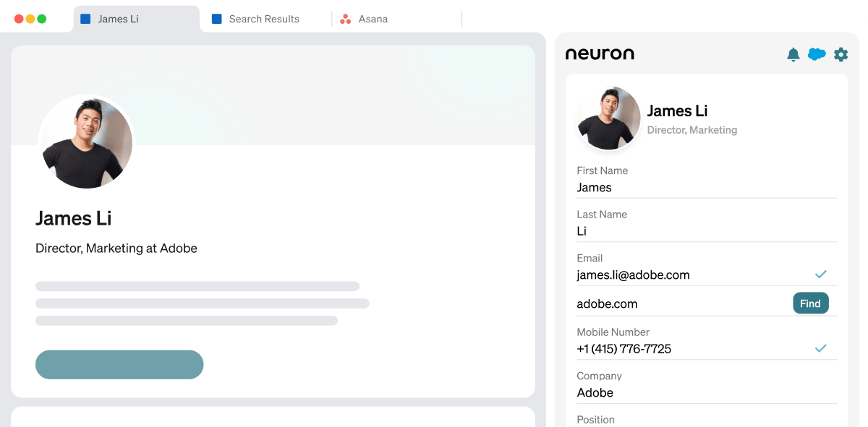This screenshot has height=427, width=868.
Task: Click the checkmark next to mobile number
Action: click(x=820, y=348)
